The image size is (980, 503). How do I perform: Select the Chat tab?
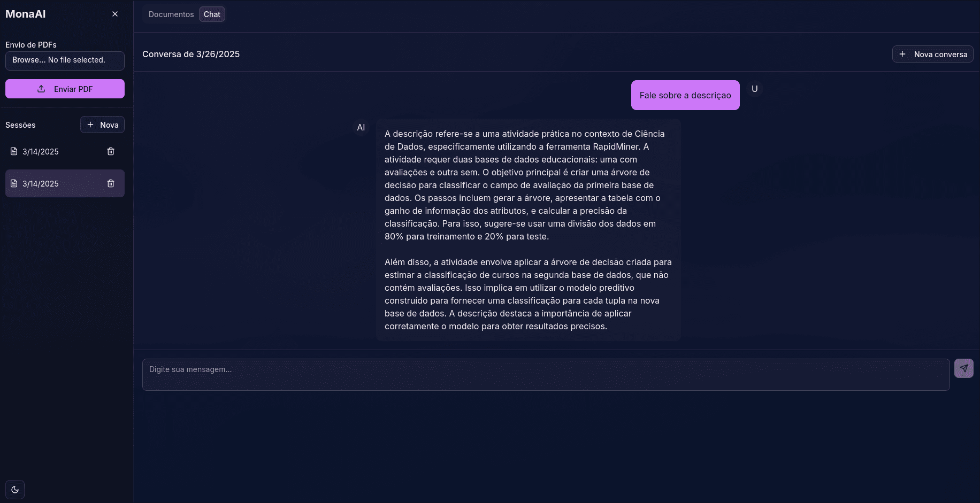click(212, 14)
